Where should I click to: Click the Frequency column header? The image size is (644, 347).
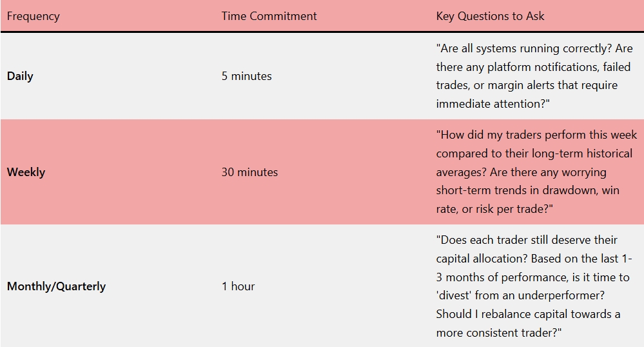pos(33,16)
